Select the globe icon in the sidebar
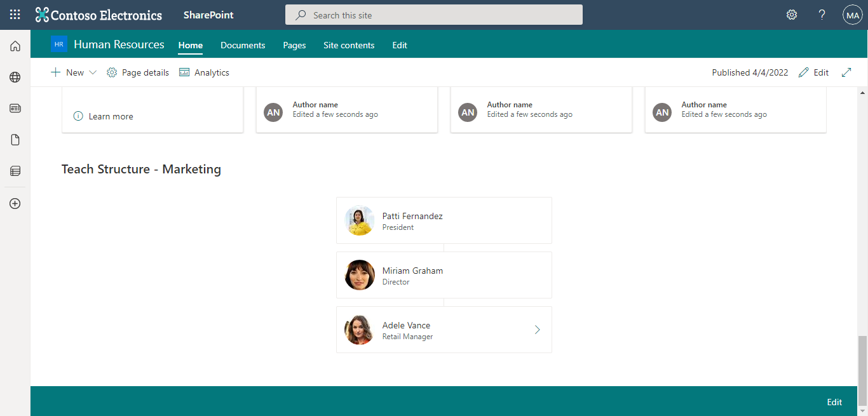Screen dimensions: 868x416 15,77
